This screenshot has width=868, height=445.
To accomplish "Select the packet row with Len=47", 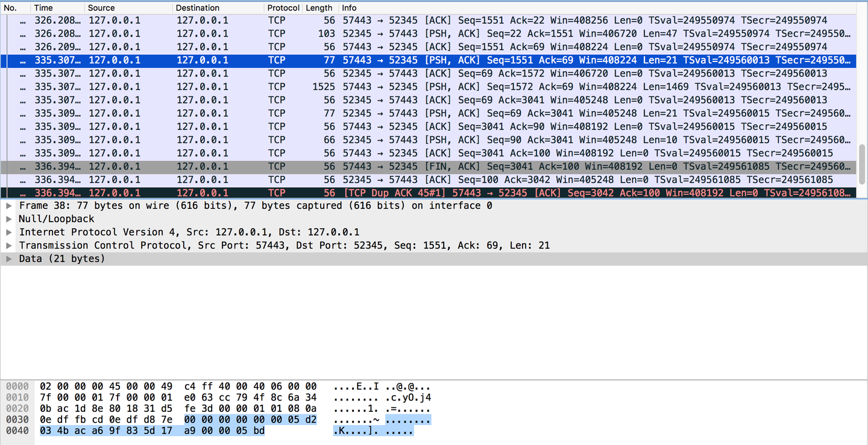I will pos(428,34).
